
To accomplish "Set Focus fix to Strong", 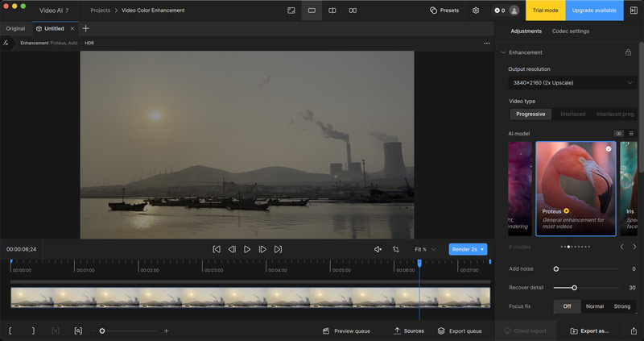I will [621, 306].
